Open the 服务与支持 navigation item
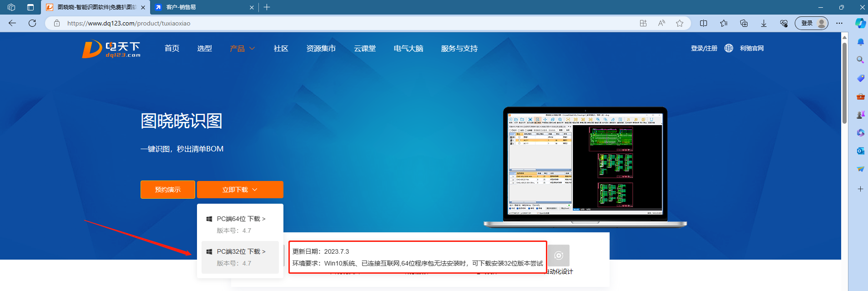 [x=459, y=49]
